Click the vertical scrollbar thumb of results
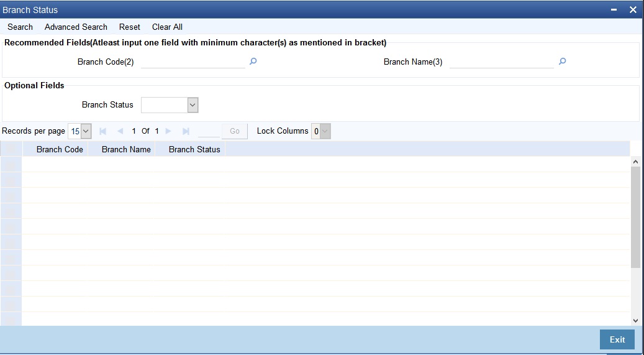The height and width of the screenshot is (355, 644). (635, 218)
